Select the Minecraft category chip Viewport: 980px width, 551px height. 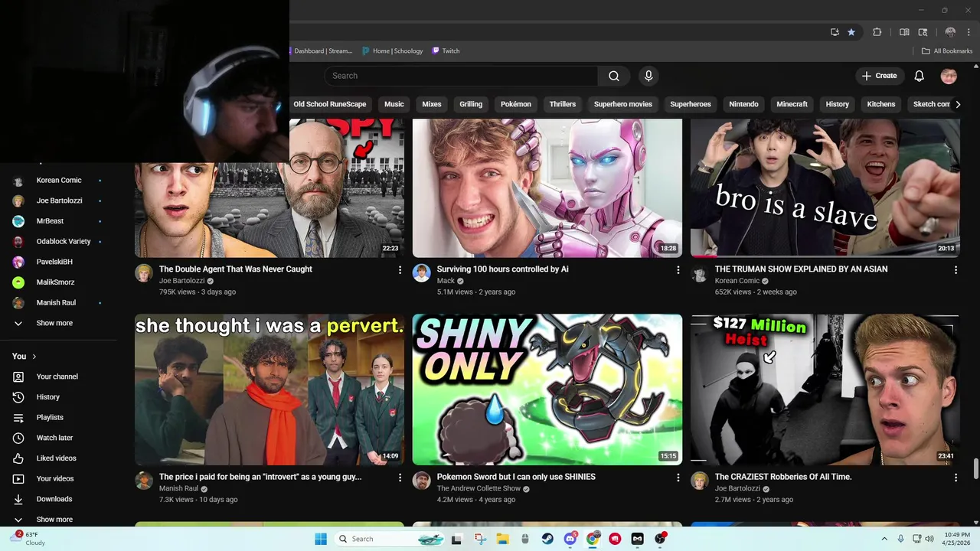(x=792, y=104)
